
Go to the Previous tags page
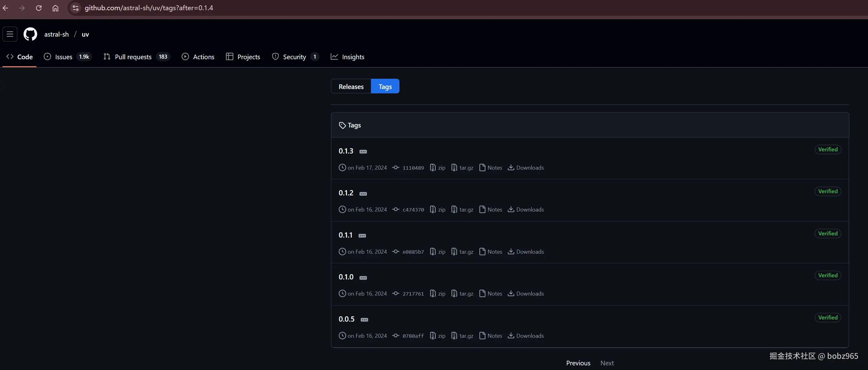578,363
